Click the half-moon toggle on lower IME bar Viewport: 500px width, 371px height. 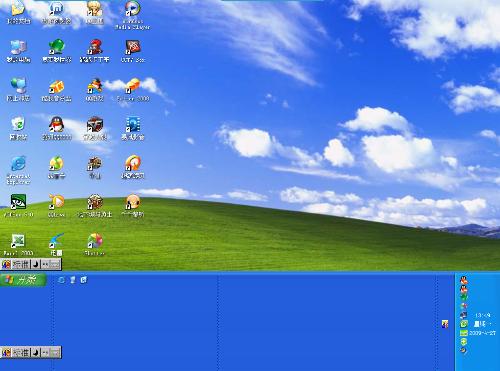36,352
